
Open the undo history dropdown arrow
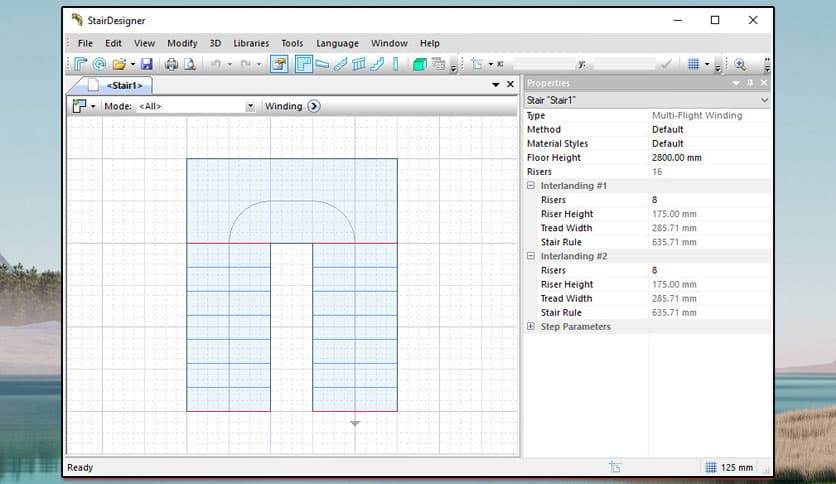point(230,64)
